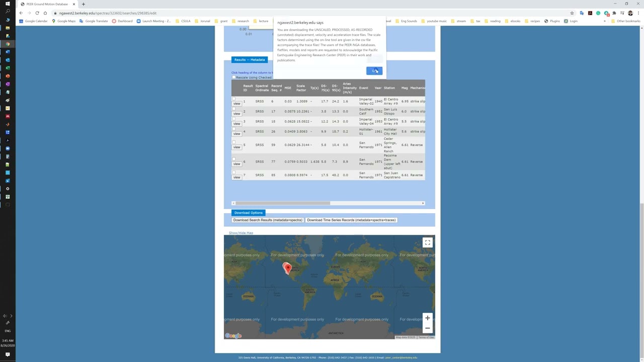The image size is (644, 362).
Task: Open the grant bookmark folder
Action: 221,21
